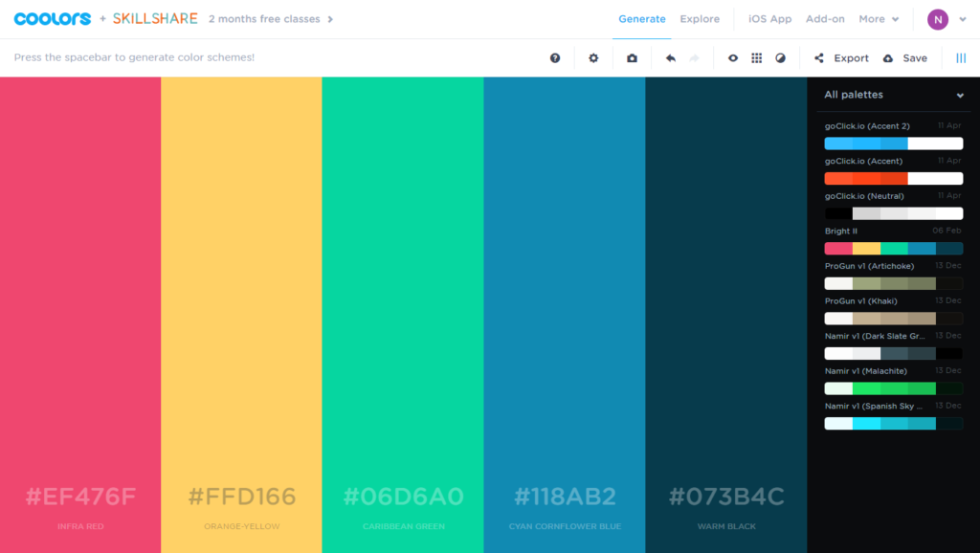Click the CYAN CORNFLOWER BLUE color name
The width and height of the screenshot is (980, 553).
565,526
